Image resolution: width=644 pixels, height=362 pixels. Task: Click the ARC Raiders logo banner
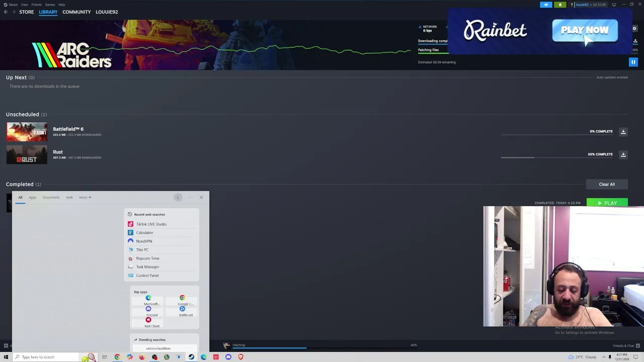coord(71,55)
